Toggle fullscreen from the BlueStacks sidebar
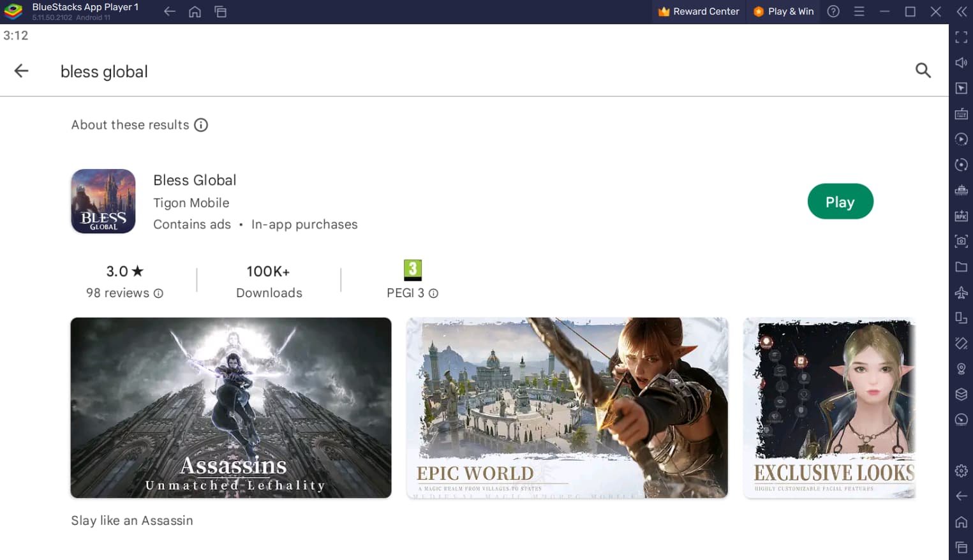The image size is (973, 560). pos(961,37)
